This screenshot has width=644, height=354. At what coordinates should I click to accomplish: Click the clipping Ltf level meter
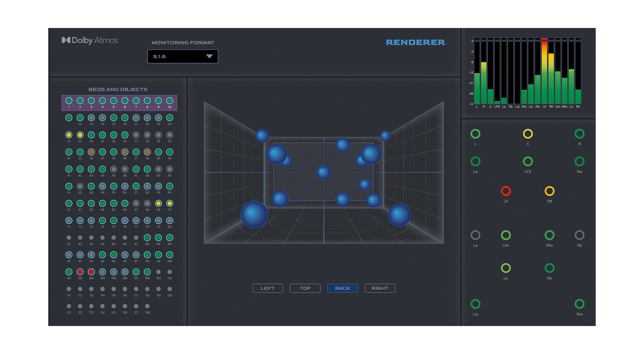point(544,71)
